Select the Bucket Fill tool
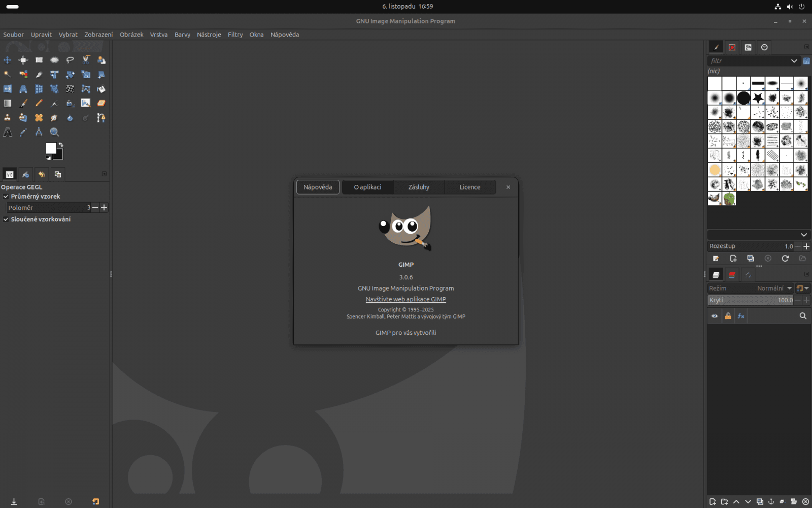812x508 pixels. click(x=101, y=89)
